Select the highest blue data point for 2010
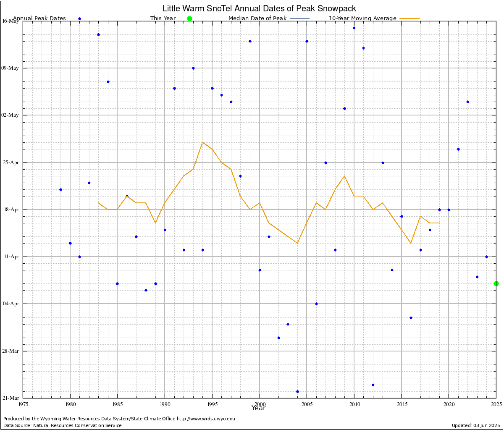The image size is (504, 430). pyautogui.click(x=354, y=28)
